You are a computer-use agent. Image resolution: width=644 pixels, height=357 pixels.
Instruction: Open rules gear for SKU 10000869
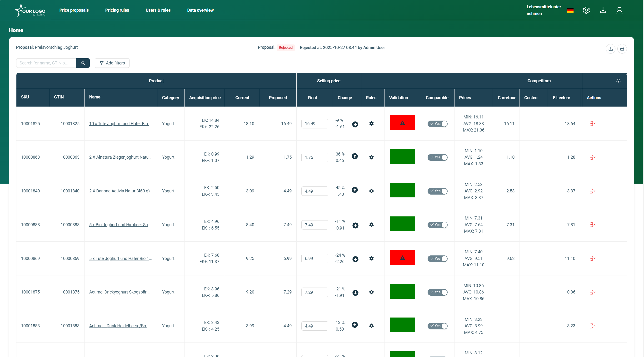tap(371, 258)
